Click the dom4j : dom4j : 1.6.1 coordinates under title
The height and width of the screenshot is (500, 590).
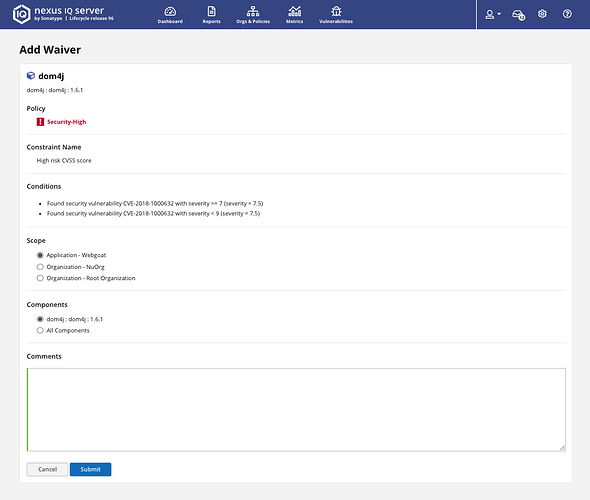[55, 90]
